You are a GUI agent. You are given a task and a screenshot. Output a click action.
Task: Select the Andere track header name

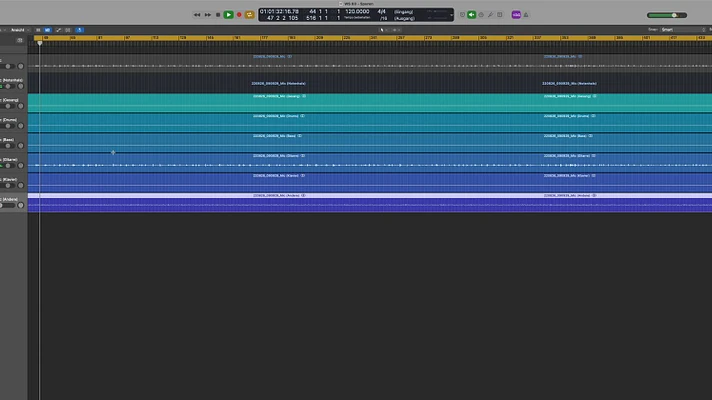point(9,199)
